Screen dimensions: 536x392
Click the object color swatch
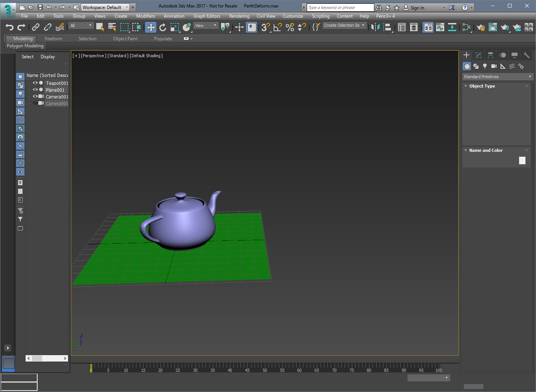[x=522, y=160]
